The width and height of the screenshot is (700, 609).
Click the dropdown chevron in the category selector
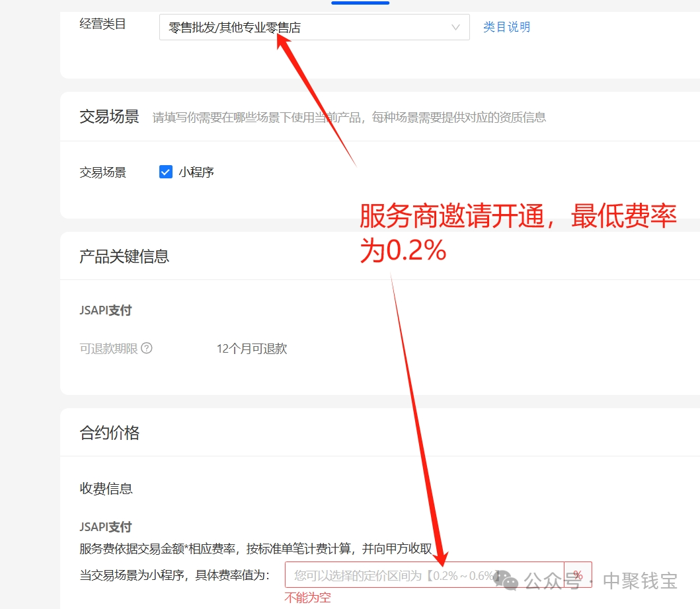coord(455,27)
